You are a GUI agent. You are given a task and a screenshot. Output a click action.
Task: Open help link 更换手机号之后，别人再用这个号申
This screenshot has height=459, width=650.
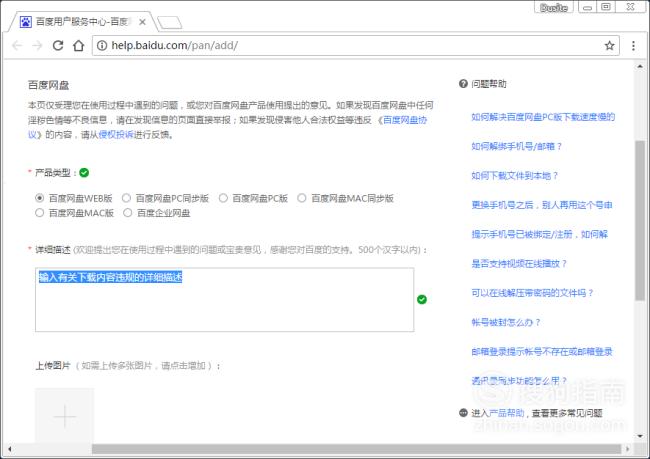click(x=542, y=205)
